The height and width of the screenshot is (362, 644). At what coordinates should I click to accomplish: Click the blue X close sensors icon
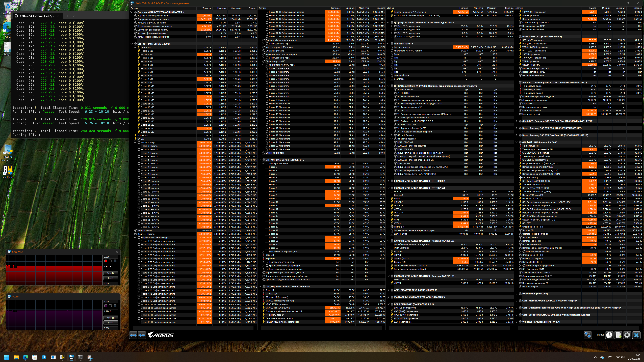point(636,335)
